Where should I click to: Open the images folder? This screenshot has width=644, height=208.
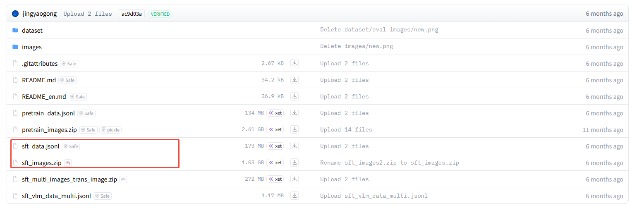32,47
